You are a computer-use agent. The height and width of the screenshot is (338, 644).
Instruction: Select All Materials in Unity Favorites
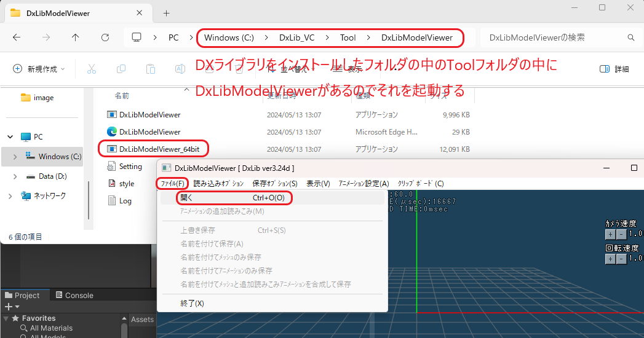tap(51, 328)
